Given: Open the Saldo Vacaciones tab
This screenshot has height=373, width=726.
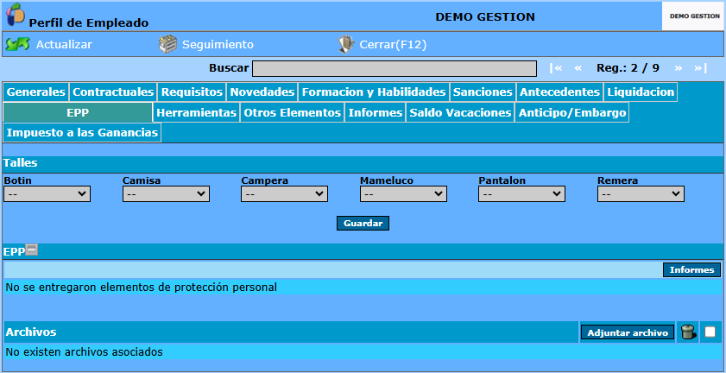Looking at the screenshot, I should (x=460, y=112).
